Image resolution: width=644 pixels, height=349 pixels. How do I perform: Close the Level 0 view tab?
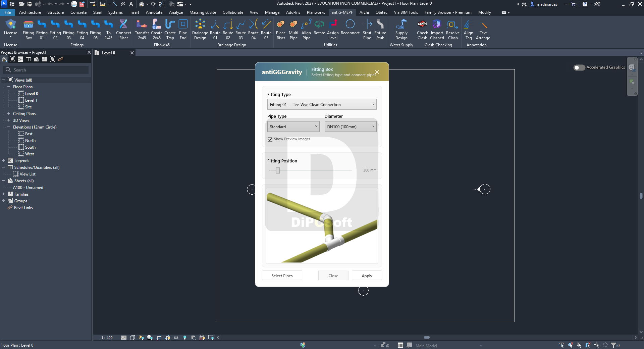[x=132, y=53]
